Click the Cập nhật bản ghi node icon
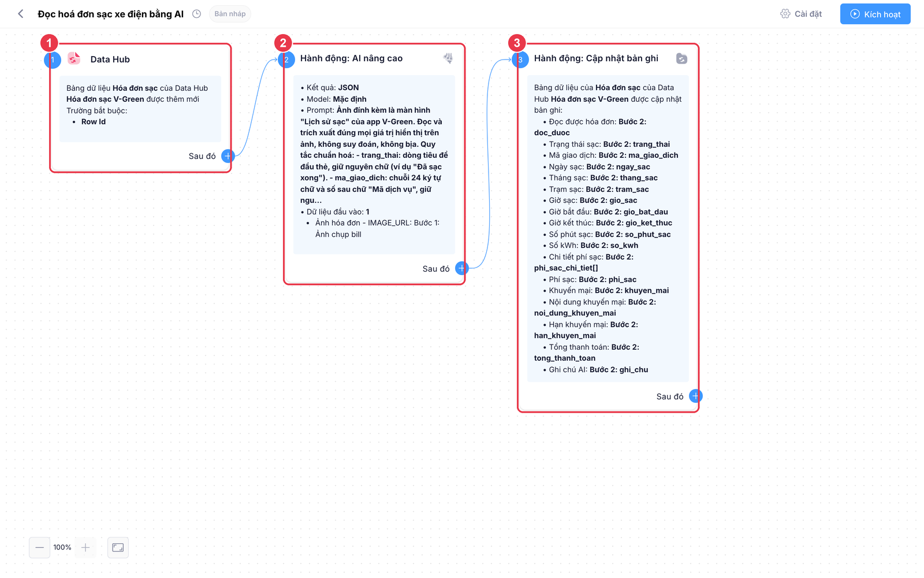924x578 pixels. (x=681, y=58)
